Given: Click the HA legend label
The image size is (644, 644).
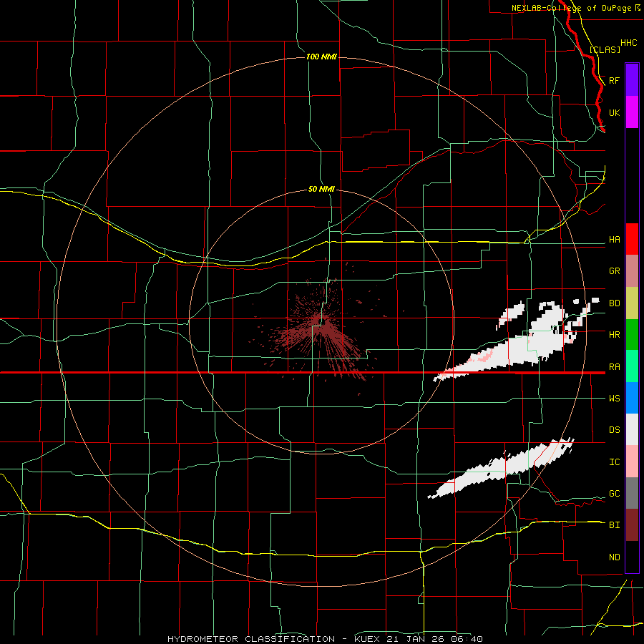Looking at the screenshot, I should [x=614, y=240].
